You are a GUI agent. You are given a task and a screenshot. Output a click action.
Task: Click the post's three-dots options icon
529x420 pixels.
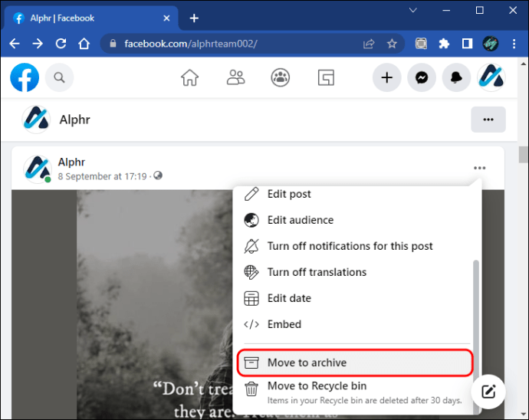click(x=479, y=168)
